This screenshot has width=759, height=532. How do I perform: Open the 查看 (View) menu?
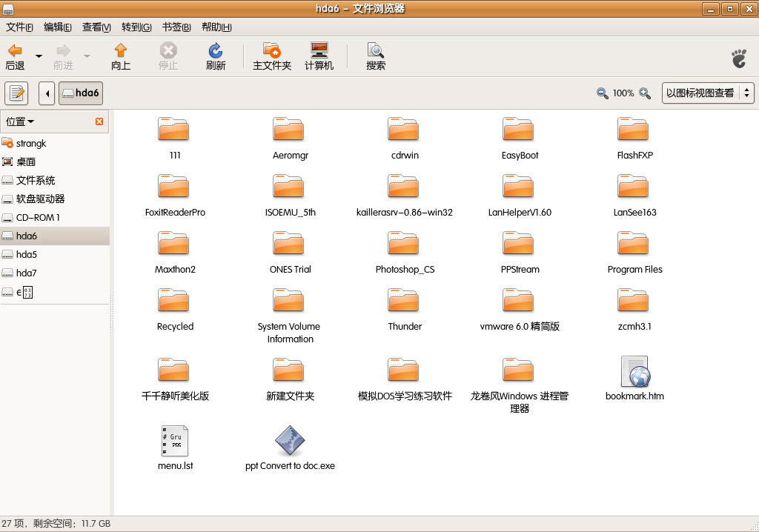(96, 27)
